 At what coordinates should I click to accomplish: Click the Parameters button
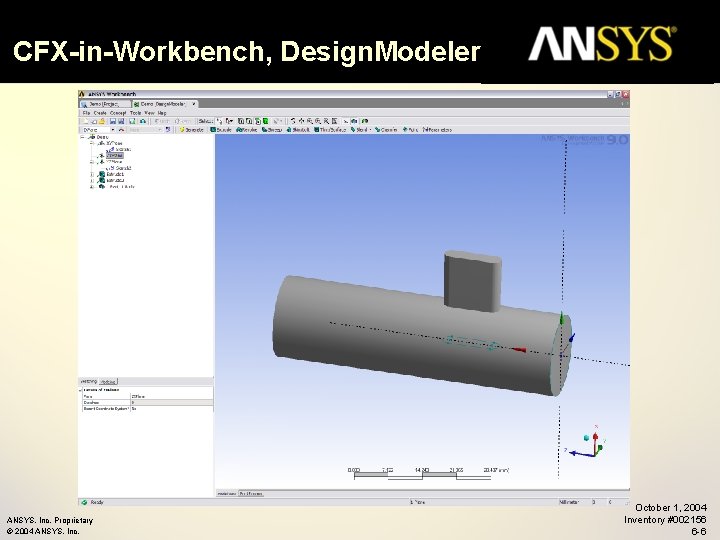tap(437, 130)
